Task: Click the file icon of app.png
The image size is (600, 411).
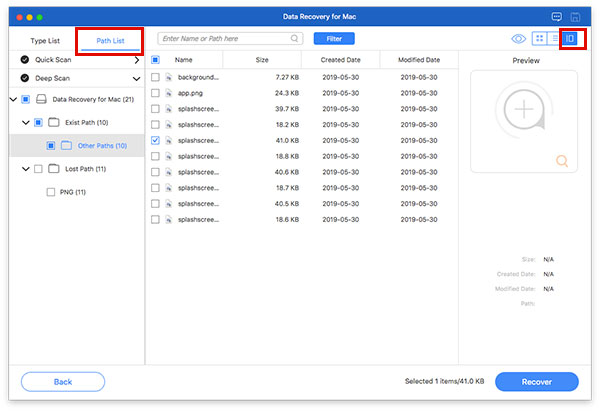Action: tap(168, 93)
